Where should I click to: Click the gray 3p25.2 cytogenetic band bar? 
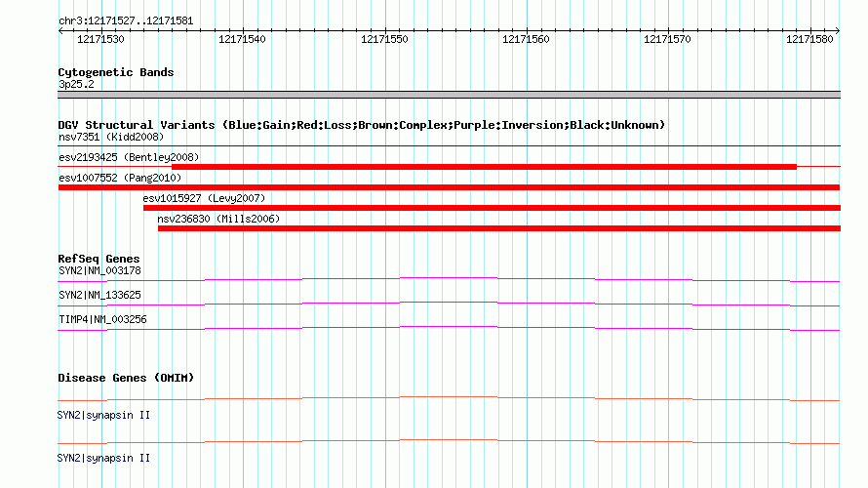click(449, 95)
